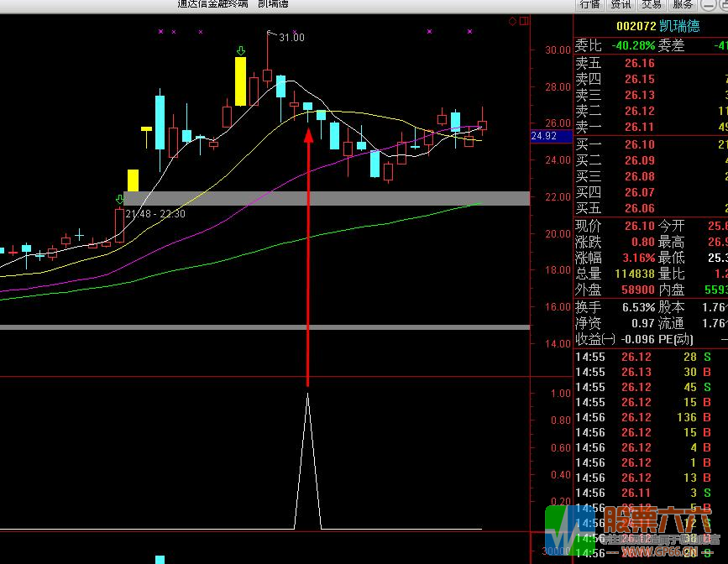Screen dimensions: 728x564
Task: Open the 资讯 menu button
Action: pos(621,5)
